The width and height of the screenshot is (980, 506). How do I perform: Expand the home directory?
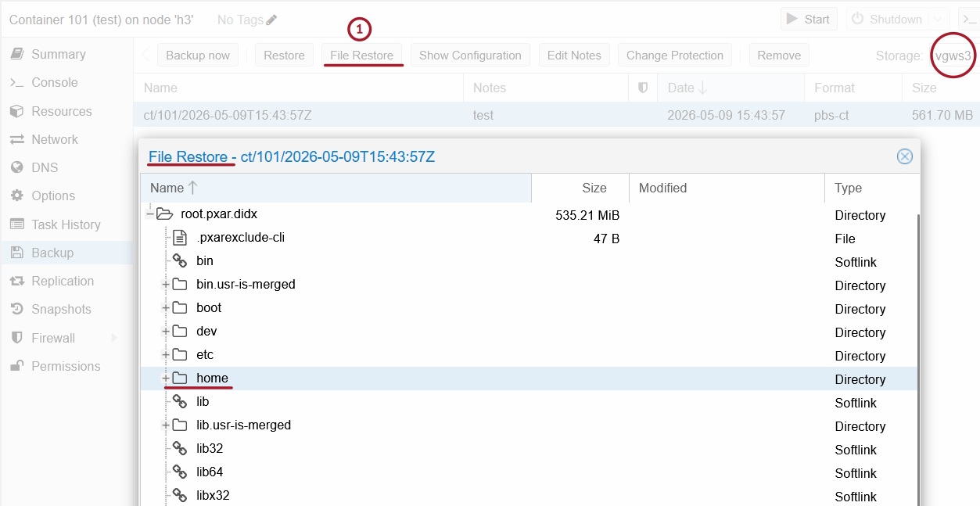pyautogui.click(x=166, y=378)
